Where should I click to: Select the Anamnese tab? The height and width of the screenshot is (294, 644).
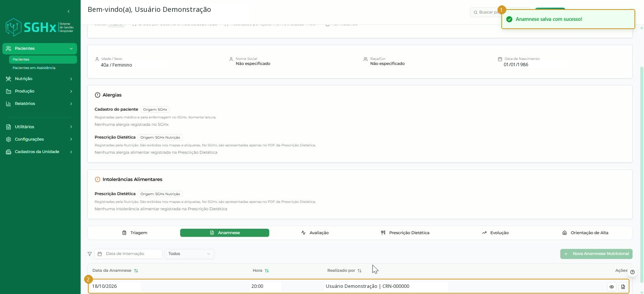(x=224, y=233)
